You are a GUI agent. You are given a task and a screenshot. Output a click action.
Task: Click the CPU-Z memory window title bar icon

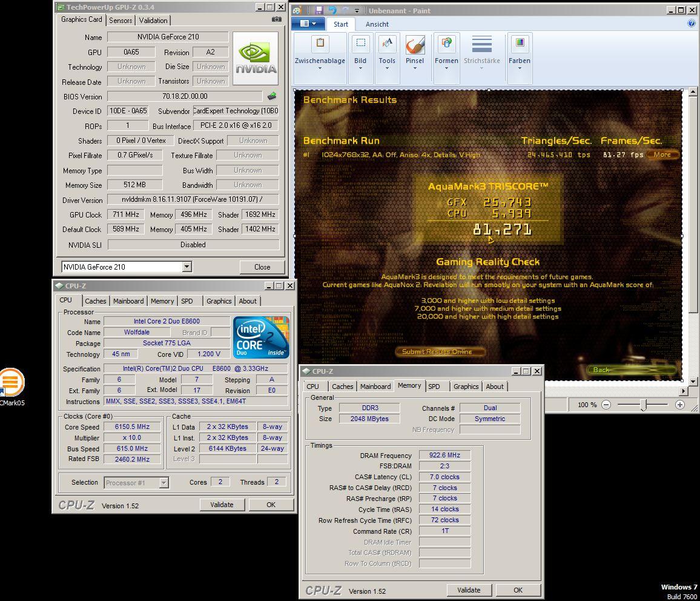tap(306, 371)
